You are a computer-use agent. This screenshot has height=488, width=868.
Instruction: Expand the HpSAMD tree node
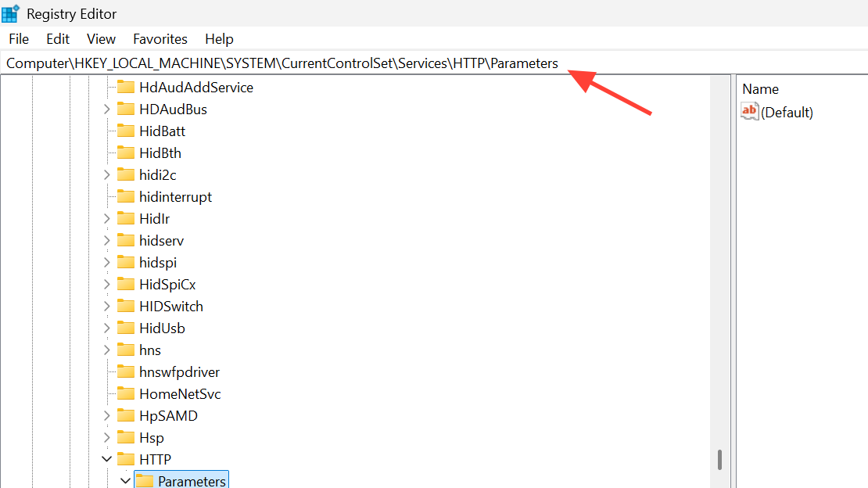pyautogui.click(x=107, y=415)
